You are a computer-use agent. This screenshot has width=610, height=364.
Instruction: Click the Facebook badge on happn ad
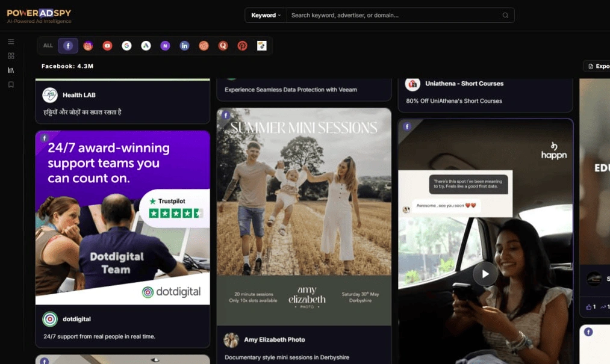(407, 126)
